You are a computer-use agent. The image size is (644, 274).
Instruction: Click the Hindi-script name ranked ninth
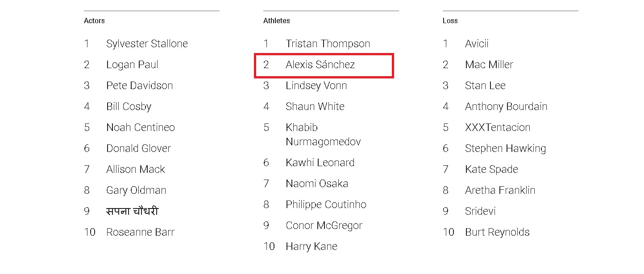coord(132,211)
